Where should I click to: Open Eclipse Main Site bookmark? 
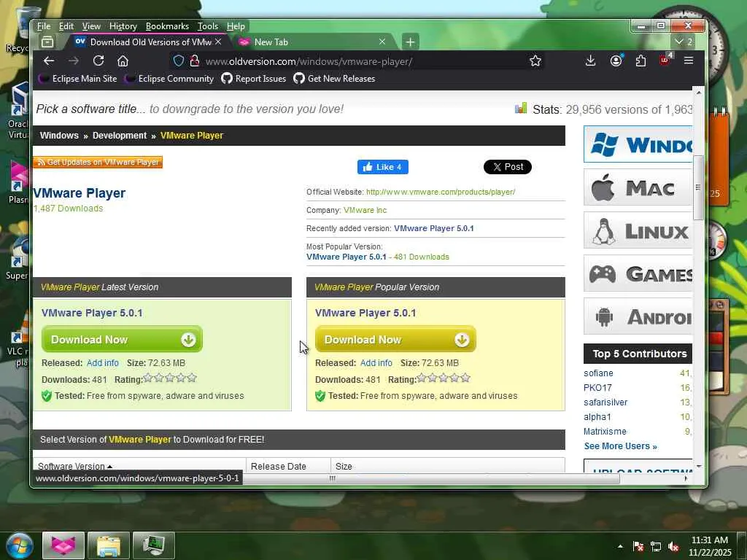(77, 79)
